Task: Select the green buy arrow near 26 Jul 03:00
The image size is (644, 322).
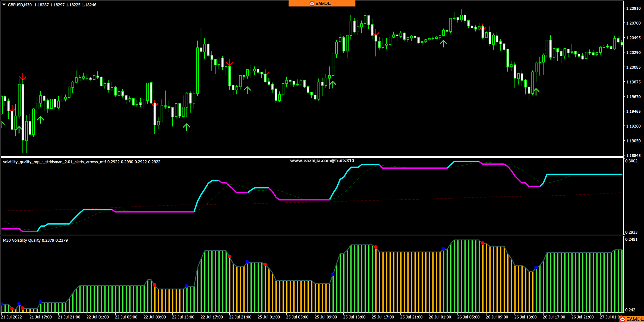Action: tap(443, 43)
